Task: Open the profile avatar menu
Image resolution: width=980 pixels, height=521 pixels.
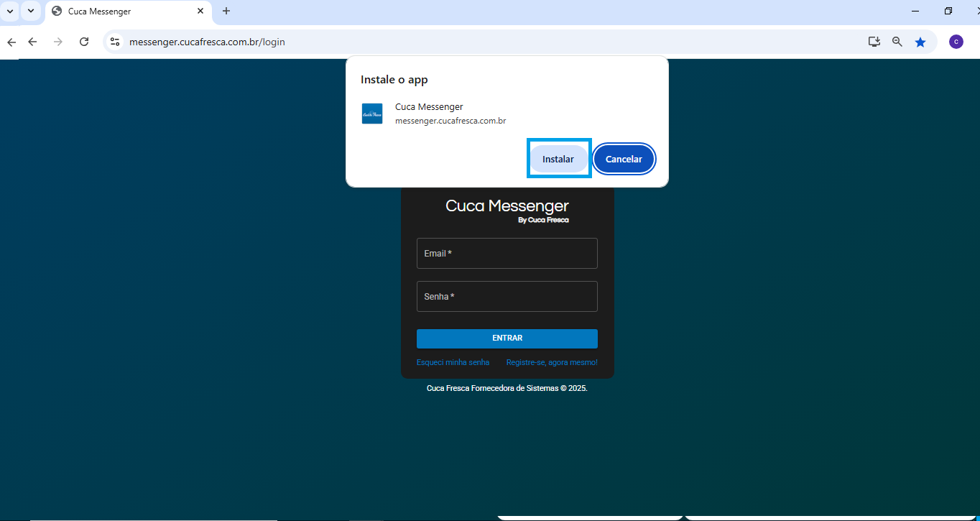Action: pyautogui.click(x=956, y=42)
